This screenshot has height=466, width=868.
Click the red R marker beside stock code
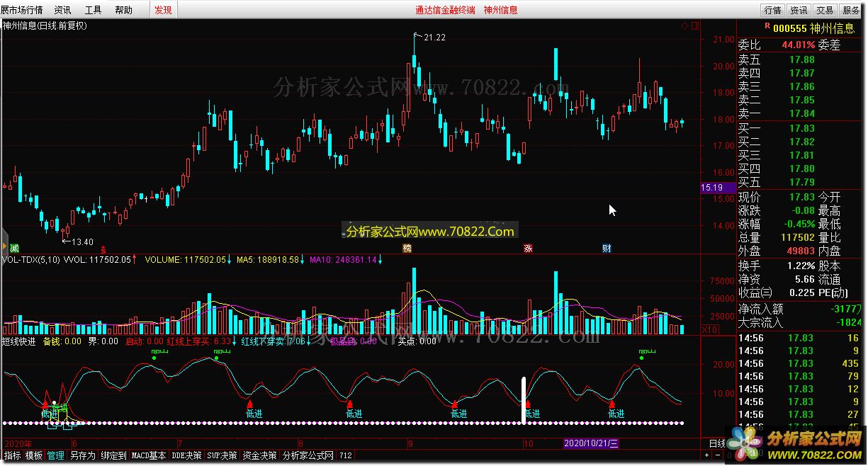tap(767, 26)
